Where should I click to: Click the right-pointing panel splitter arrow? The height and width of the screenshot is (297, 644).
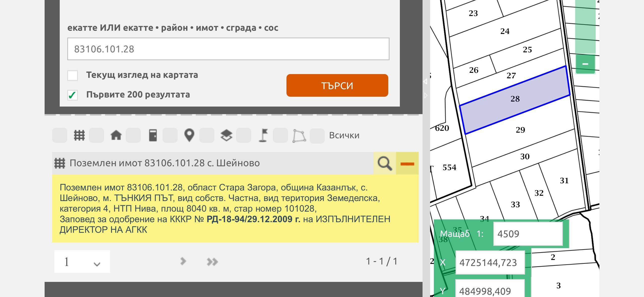pos(426,95)
